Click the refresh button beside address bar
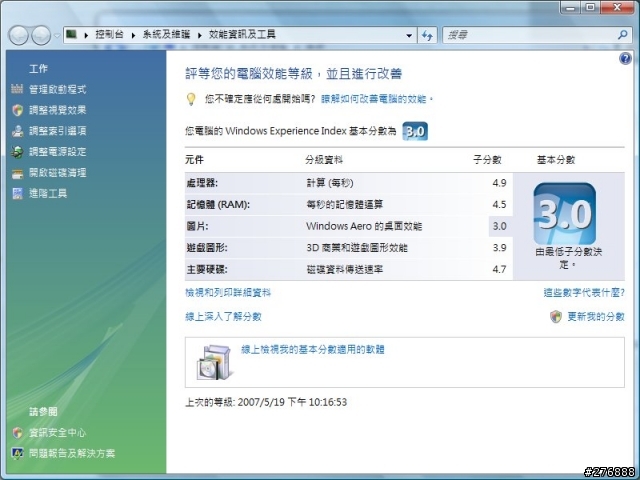The width and height of the screenshot is (640, 480). (x=427, y=36)
